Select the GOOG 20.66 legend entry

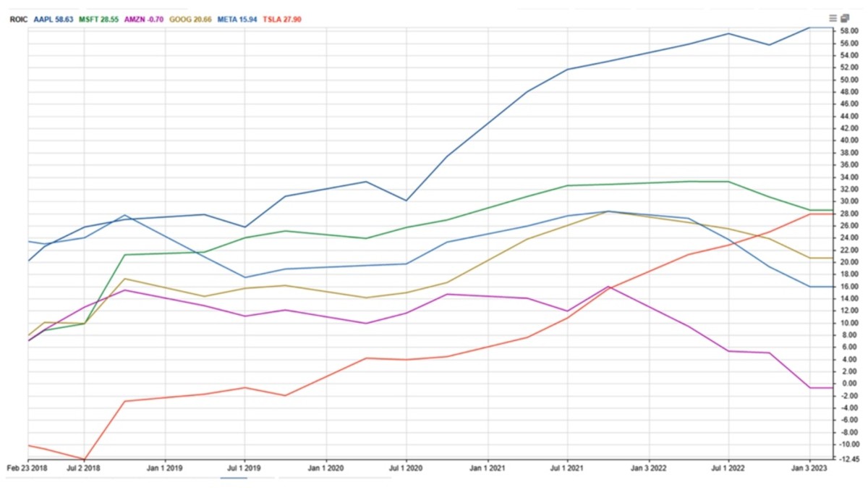tap(190, 19)
